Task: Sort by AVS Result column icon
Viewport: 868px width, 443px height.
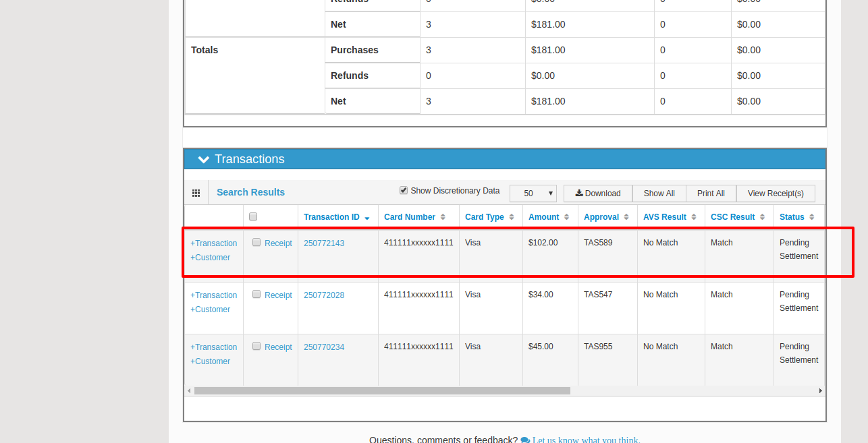Action: coord(694,217)
